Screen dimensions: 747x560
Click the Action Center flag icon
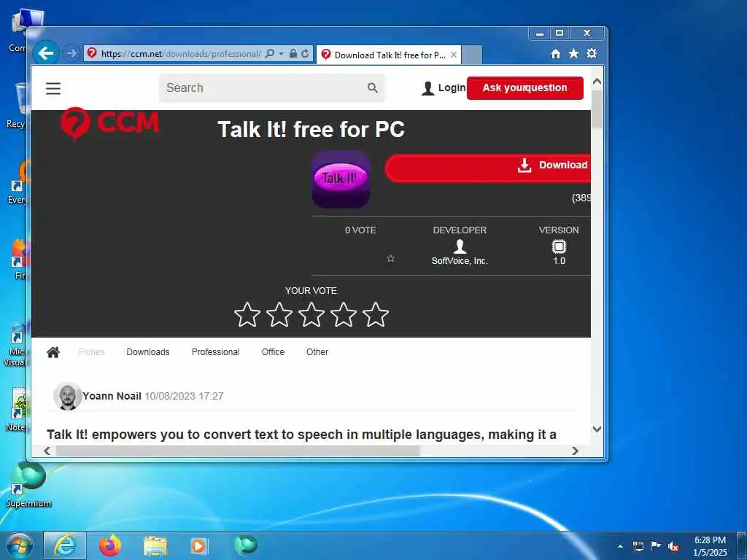click(656, 545)
